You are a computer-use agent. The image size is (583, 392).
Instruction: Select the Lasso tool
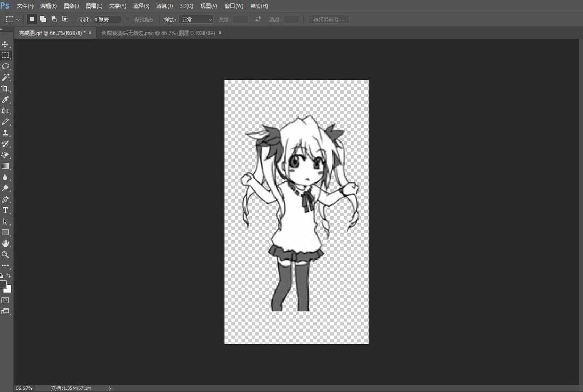coord(5,66)
